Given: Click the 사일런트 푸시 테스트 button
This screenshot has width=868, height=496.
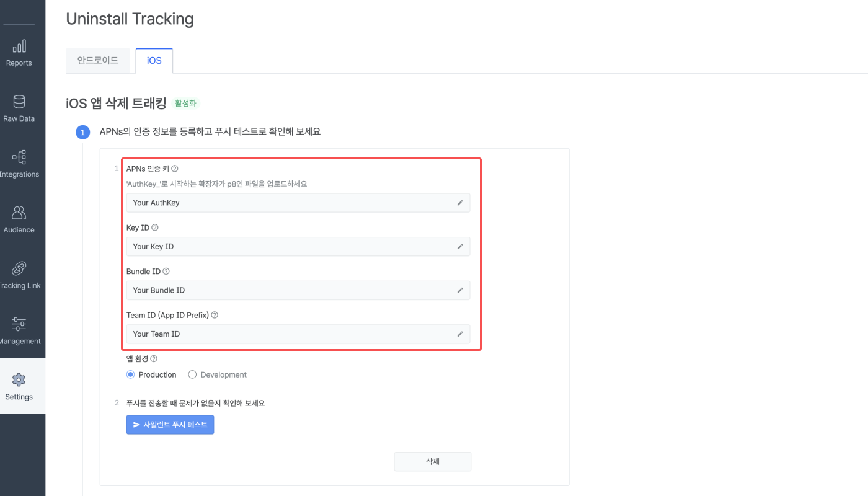Looking at the screenshot, I should coord(170,425).
